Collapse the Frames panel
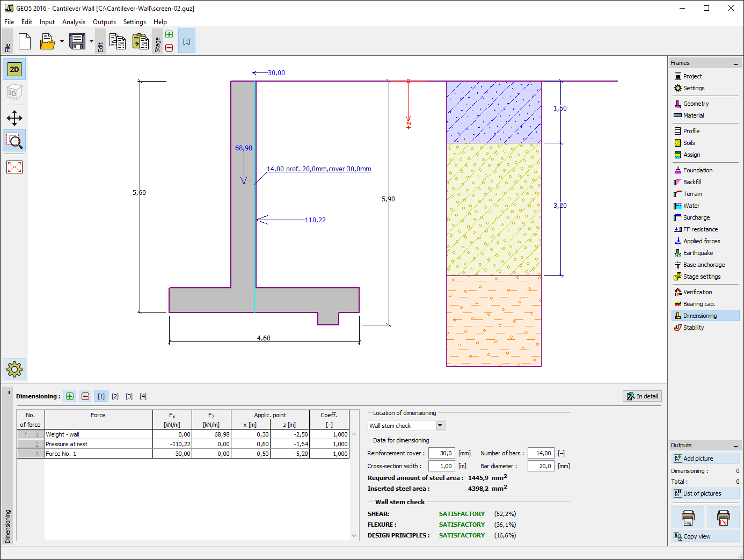 point(735,63)
